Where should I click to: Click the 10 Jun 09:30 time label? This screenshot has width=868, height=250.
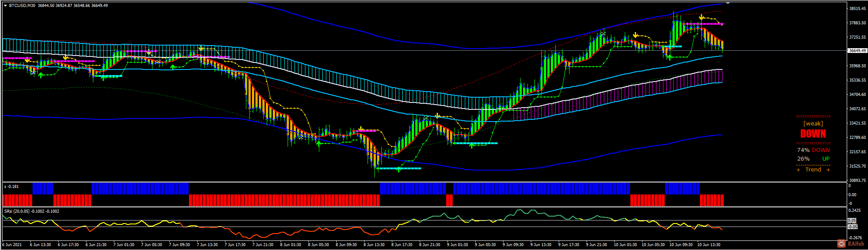tap(680, 245)
